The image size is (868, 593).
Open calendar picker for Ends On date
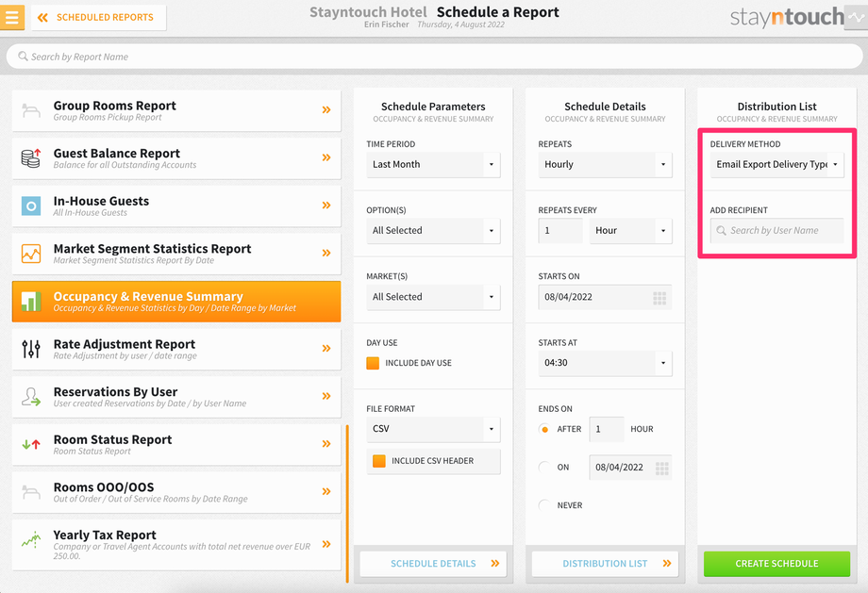(x=662, y=468)
